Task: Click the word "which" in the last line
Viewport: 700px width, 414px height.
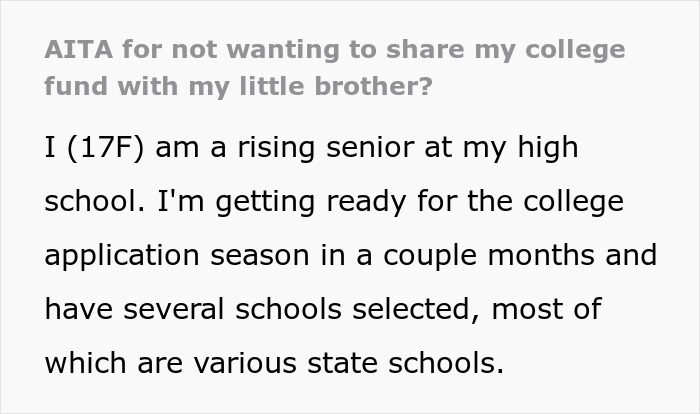Action: tap(84, 361)
